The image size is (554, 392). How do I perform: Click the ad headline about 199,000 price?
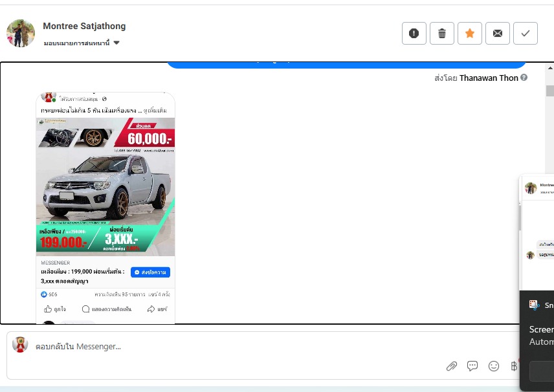point(83,276)
